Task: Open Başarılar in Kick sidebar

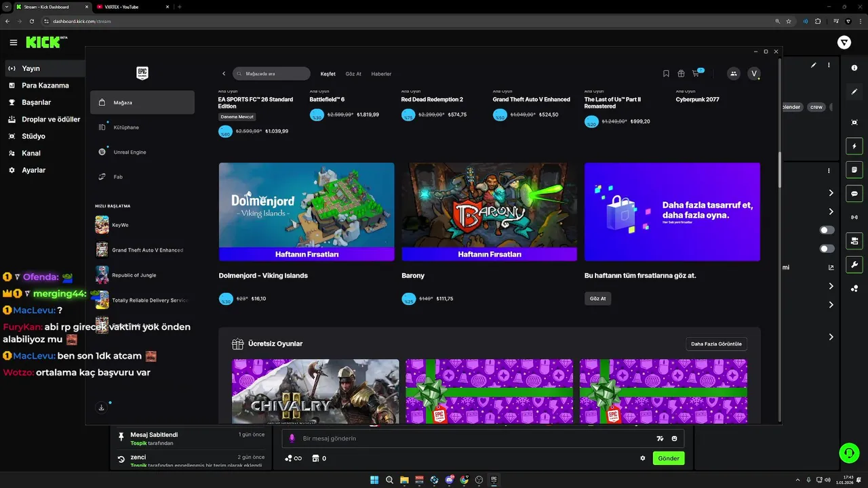Action: [43, 102]
